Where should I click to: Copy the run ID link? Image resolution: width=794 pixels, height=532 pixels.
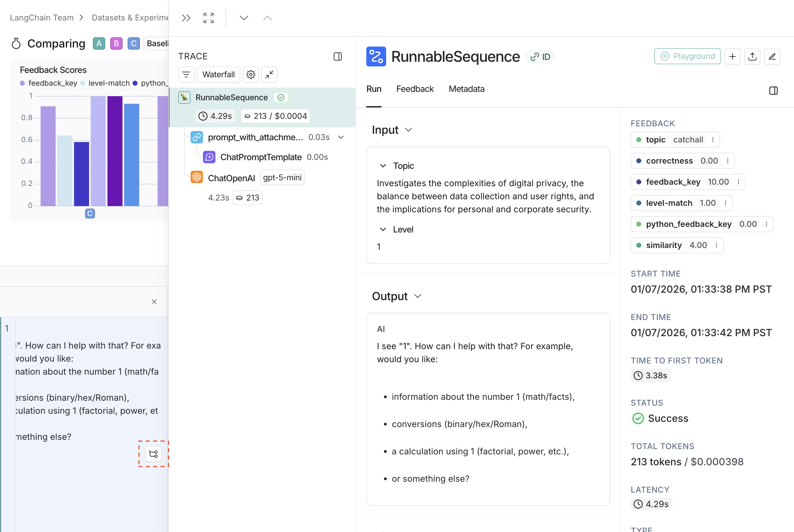[x=540, y=57]
